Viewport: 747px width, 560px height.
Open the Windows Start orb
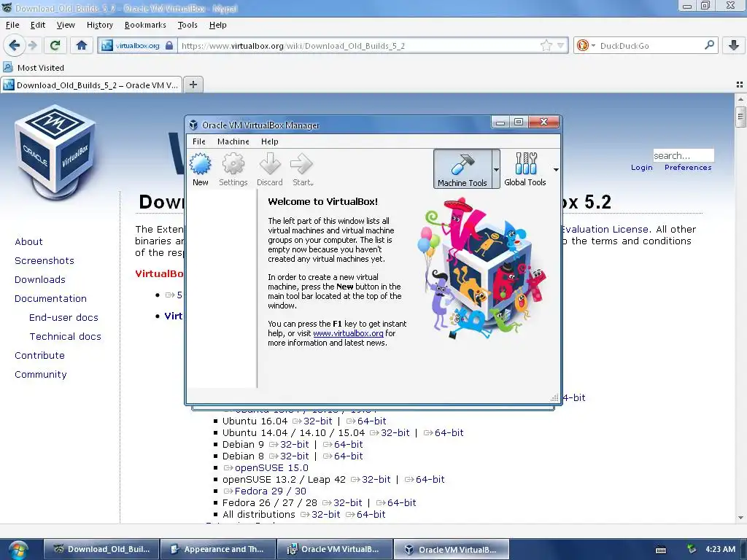point(18,550)
